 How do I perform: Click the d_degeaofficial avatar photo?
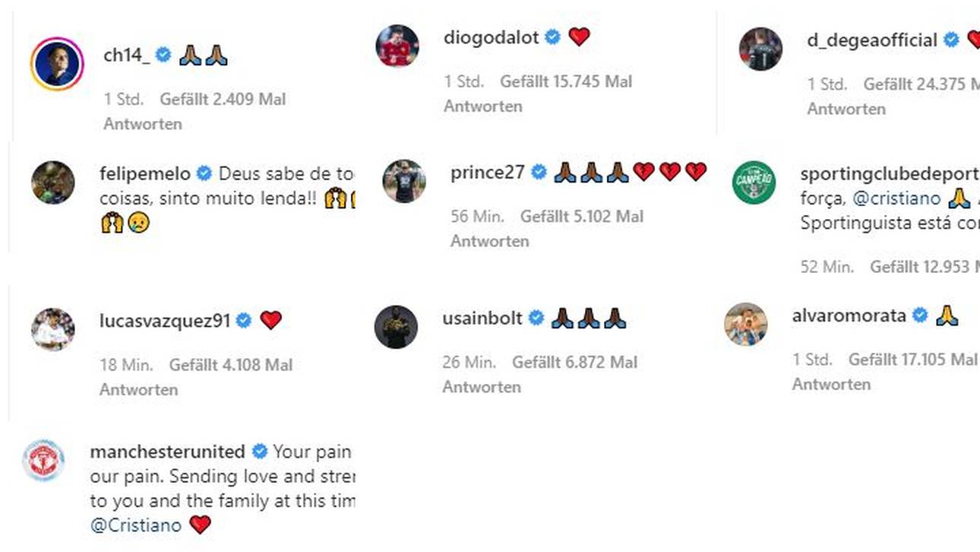tap(760, 49)
